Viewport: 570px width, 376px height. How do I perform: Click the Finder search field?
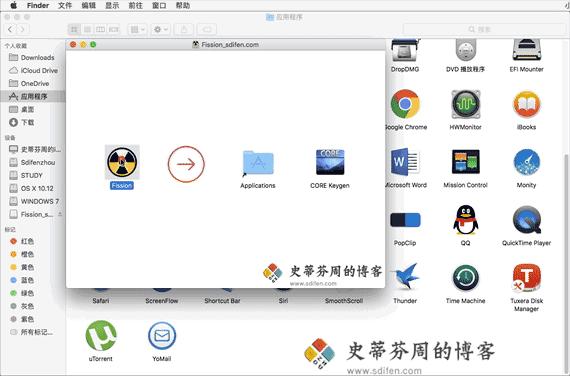point(483,29)
